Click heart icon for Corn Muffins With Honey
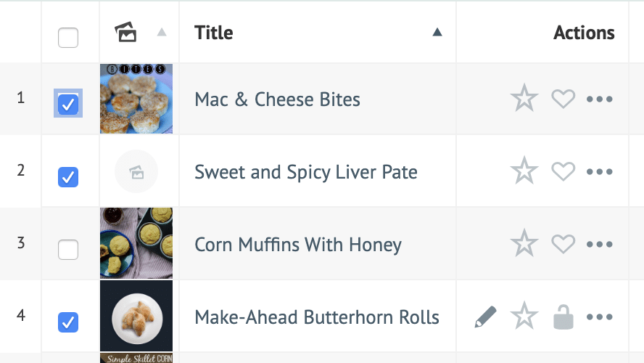Viewport: 644px width, 363px height. [x=563, y=244]
